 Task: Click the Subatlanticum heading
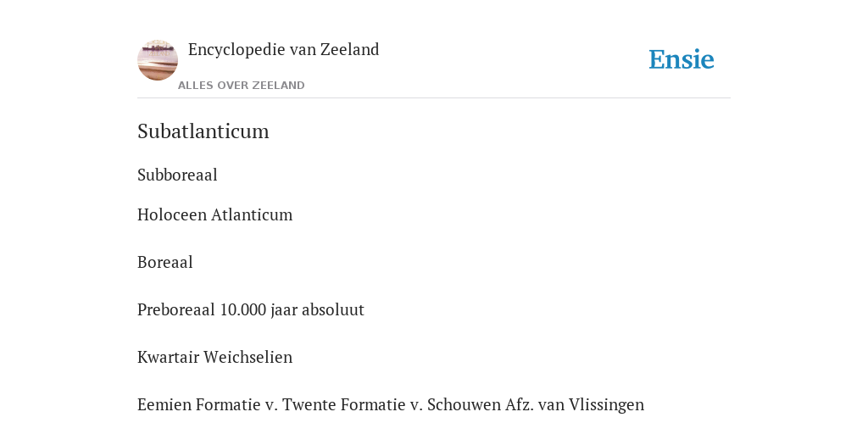click(x=203, y=131)
